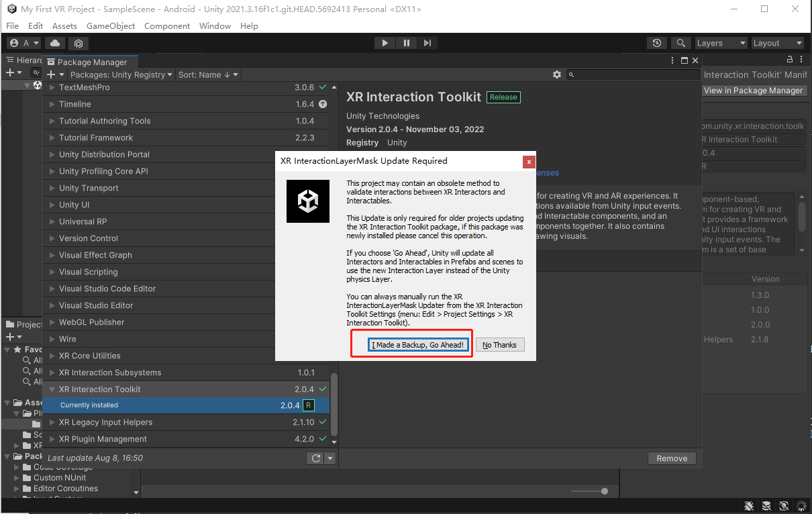Click the Play button in toolbar
This screenshot has height=514, width=812.
[385, 43]
